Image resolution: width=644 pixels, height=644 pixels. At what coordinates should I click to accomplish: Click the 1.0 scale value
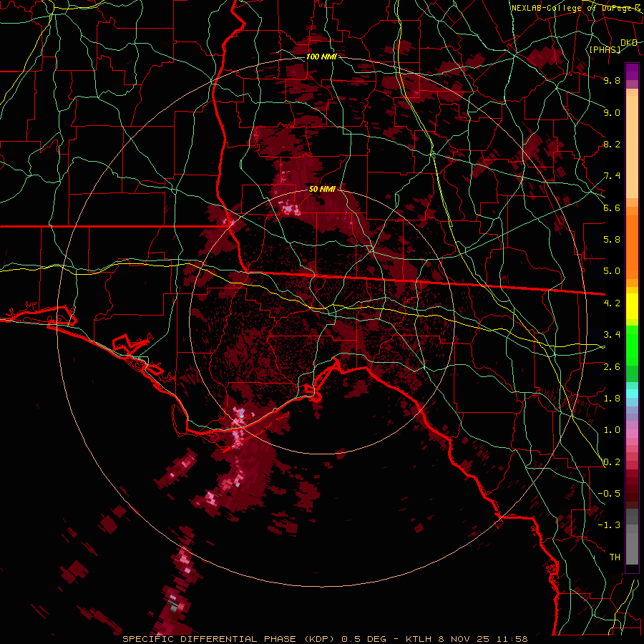pos(612,430)
